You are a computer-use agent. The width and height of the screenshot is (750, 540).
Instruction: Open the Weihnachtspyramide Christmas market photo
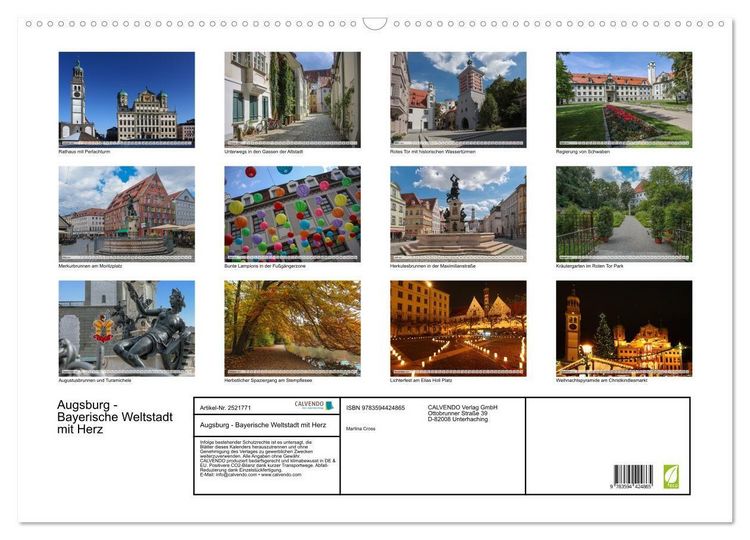tap(624, 328)
